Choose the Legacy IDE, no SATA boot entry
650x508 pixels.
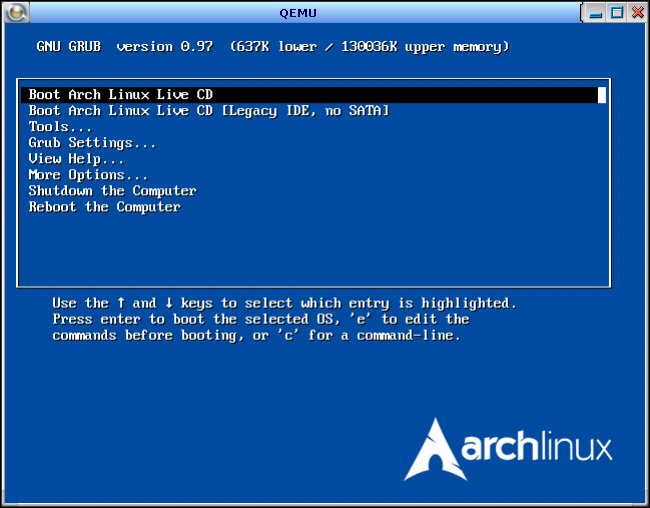(208, 111)
